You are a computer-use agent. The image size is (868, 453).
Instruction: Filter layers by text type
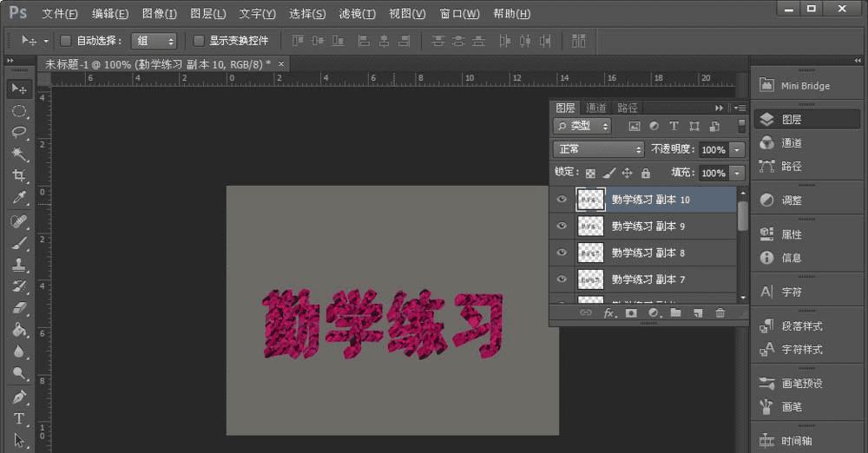coord(674,126)
